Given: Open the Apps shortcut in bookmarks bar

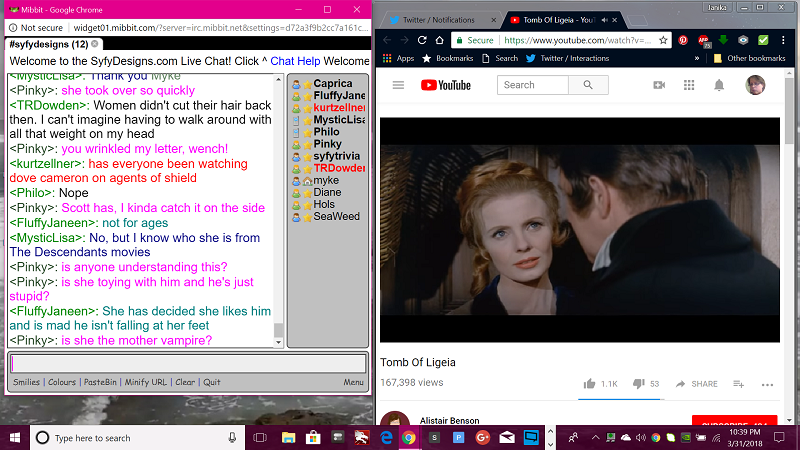Looking at the screenshot, I should point(398,58).
